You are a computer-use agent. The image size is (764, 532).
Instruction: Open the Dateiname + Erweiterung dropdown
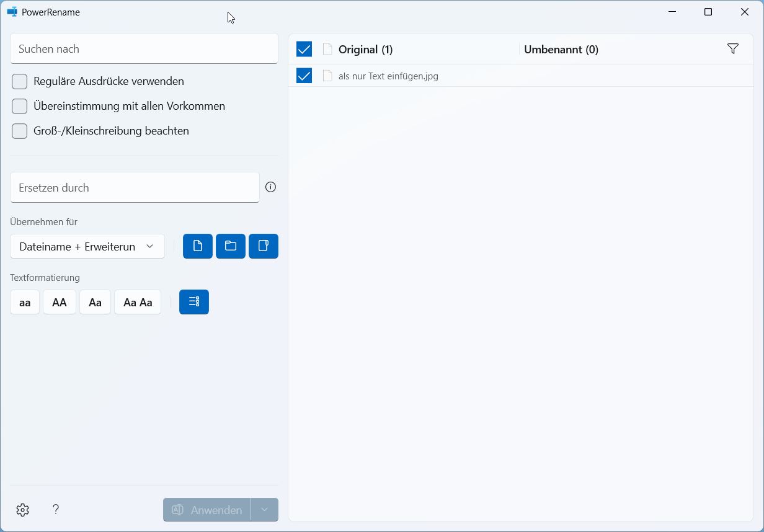(87, 246)
